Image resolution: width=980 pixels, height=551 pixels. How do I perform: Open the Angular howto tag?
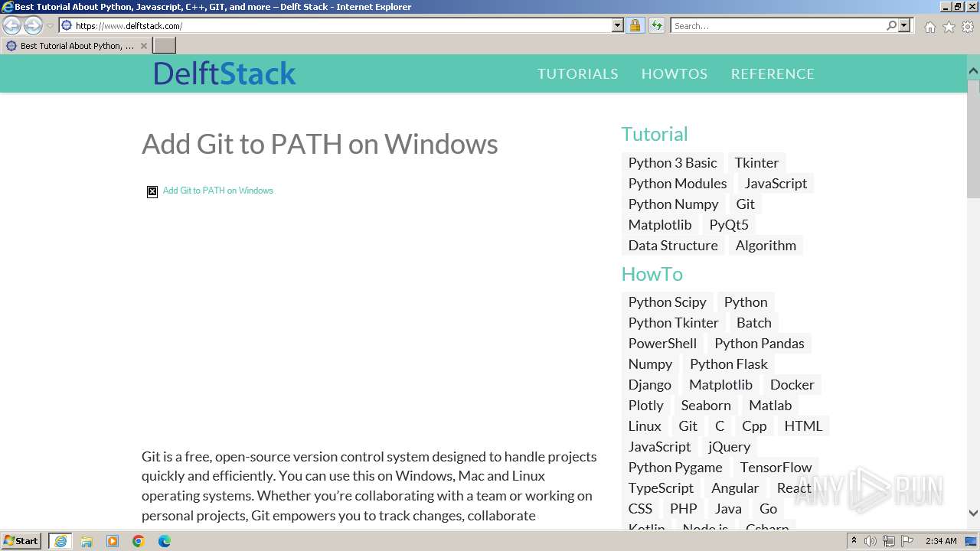click(734, 487)
